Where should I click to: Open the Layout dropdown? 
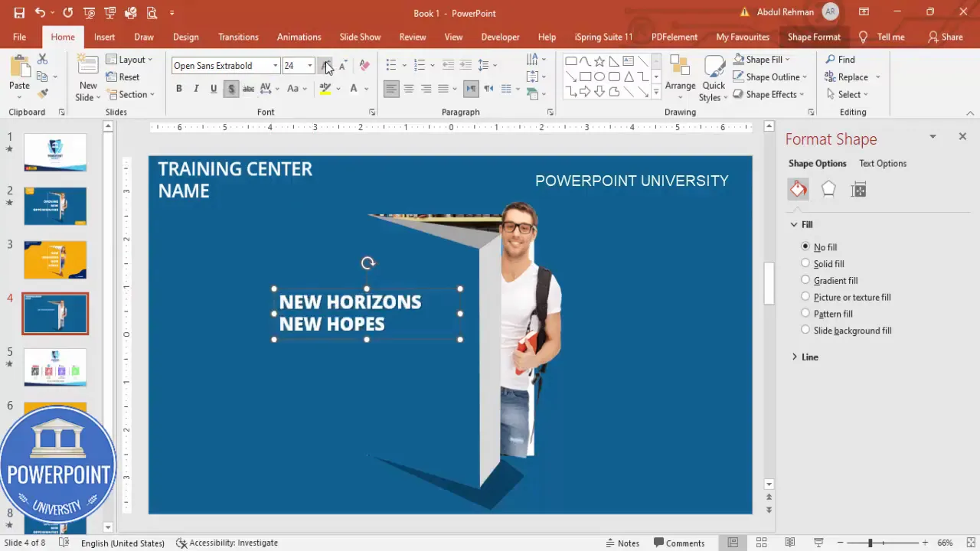(x=129, y=60)
